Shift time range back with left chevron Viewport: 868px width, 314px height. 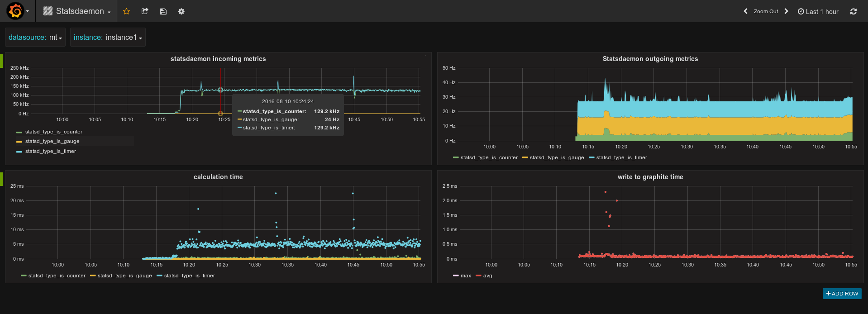point(745,11)
